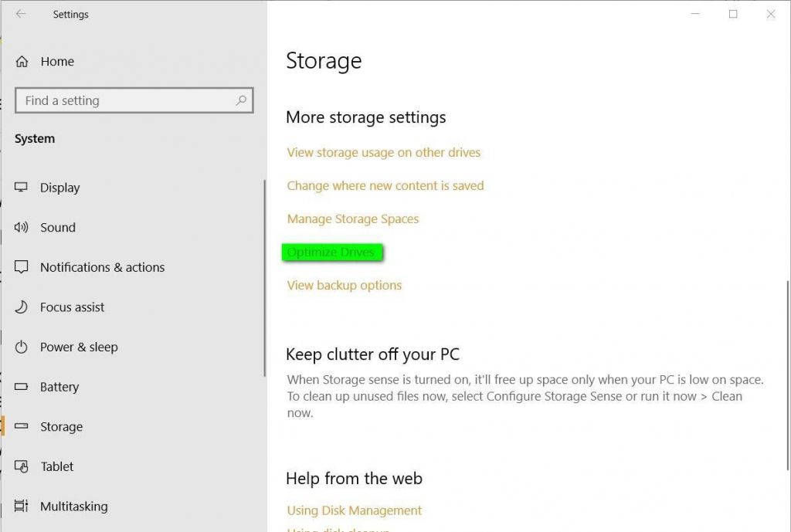Click the highlighted Optimize Drives link
Image resolution: width=791 pixels, height=532 pixels.
coord(331,252)
